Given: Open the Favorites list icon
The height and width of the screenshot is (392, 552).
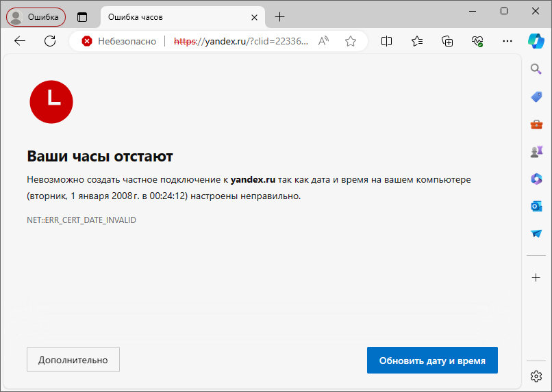Looking at the screenshot, I should [x=417, y=41].
